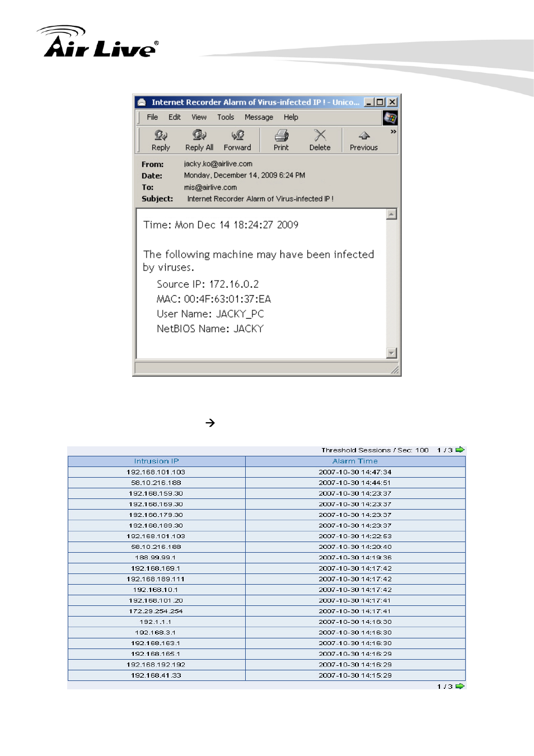Click the Threshold Sessions / Sec: 100 text
The width and height of the screenshot is (534, 756).
[375, 450]
